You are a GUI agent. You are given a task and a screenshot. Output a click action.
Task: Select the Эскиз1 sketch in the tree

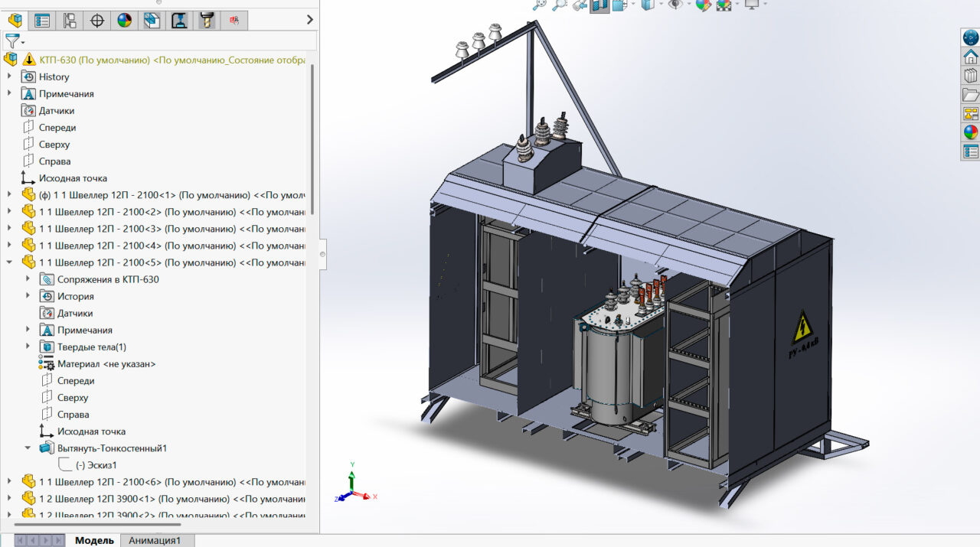point(96,465)
